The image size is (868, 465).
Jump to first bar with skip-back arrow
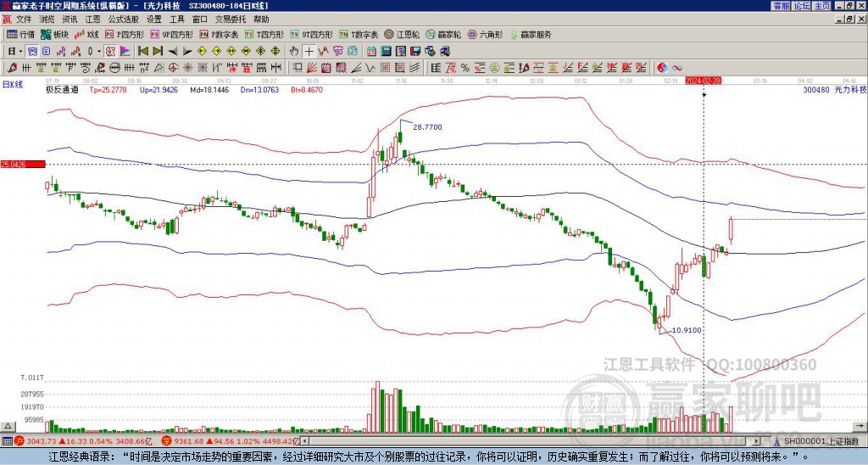(x=142, y=52)
